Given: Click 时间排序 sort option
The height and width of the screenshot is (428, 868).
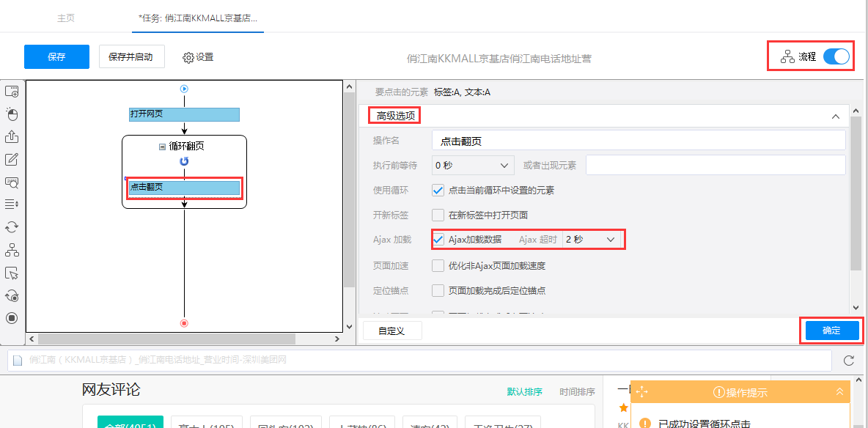Looking at the screenshot, I should (x=577, y=392).
